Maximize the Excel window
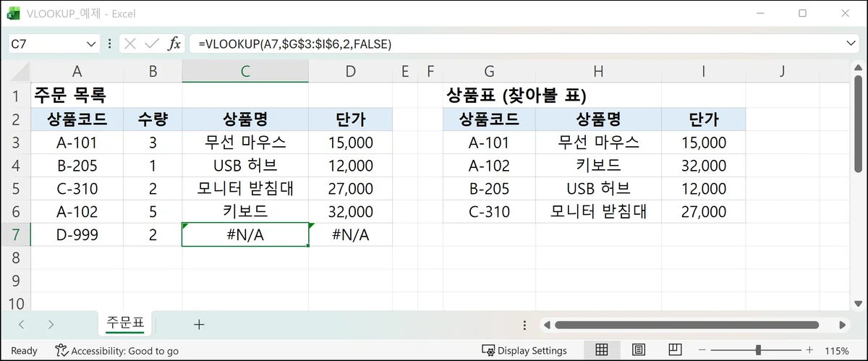Screen dimensions: 868x361 point(802,13)
